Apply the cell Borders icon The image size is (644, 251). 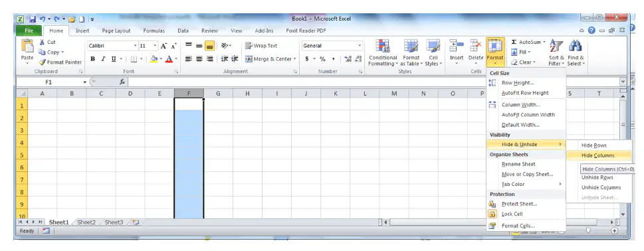134,59
